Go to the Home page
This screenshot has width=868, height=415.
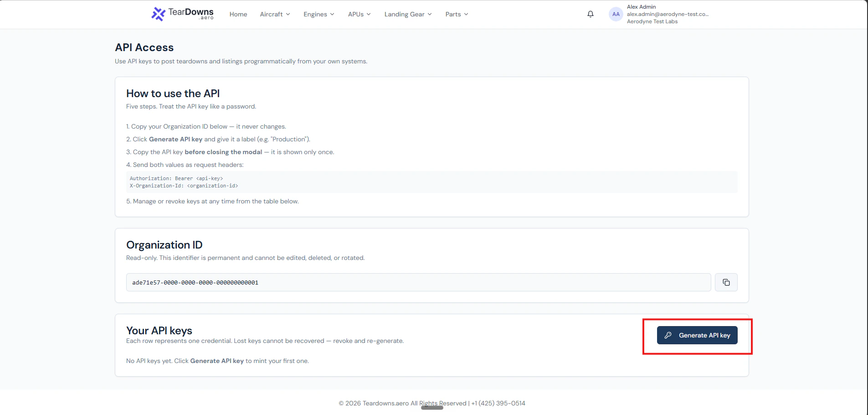pyautogui.click(x=238, y=14)
